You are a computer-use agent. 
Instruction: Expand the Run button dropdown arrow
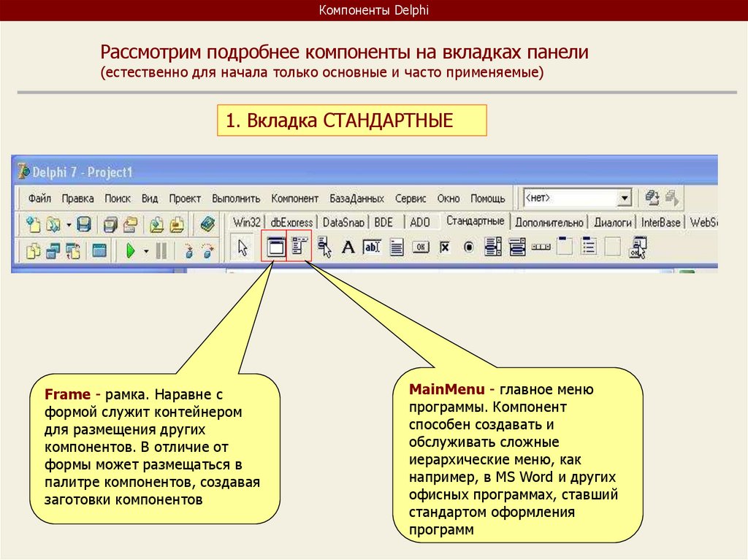coord(146,251)
